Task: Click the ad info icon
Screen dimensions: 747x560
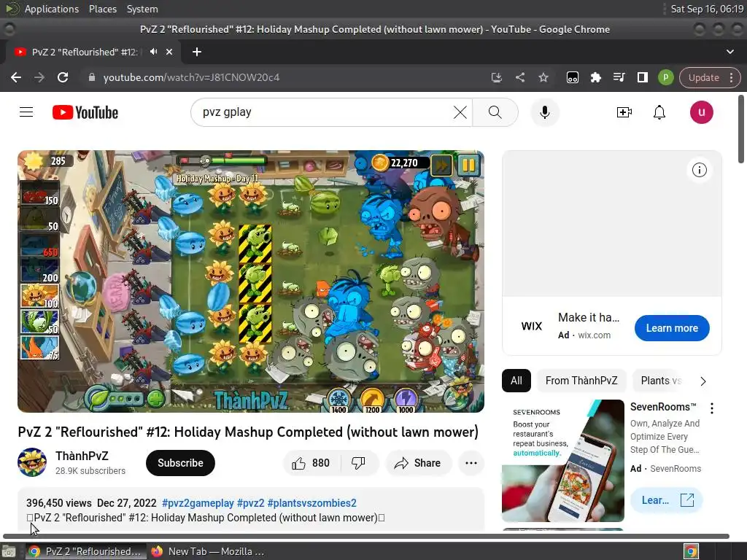Action: [x=699, y=170]
